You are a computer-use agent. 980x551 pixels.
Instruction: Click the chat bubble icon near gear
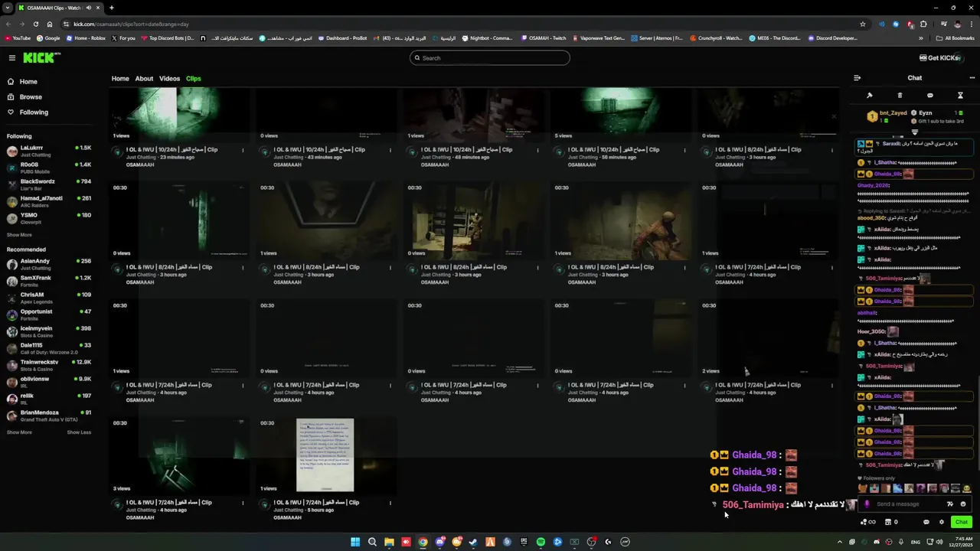tap(926, 522)
